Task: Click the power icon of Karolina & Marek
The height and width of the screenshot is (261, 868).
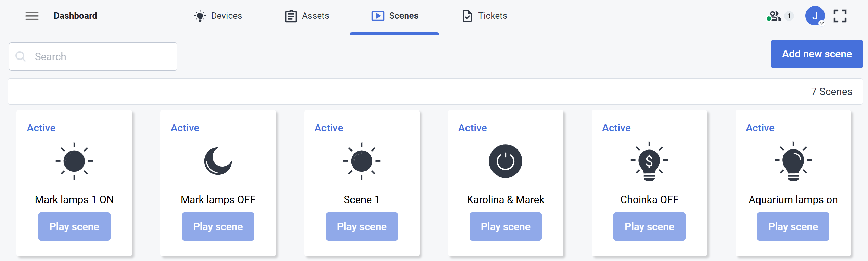Action: coord(506,161)
